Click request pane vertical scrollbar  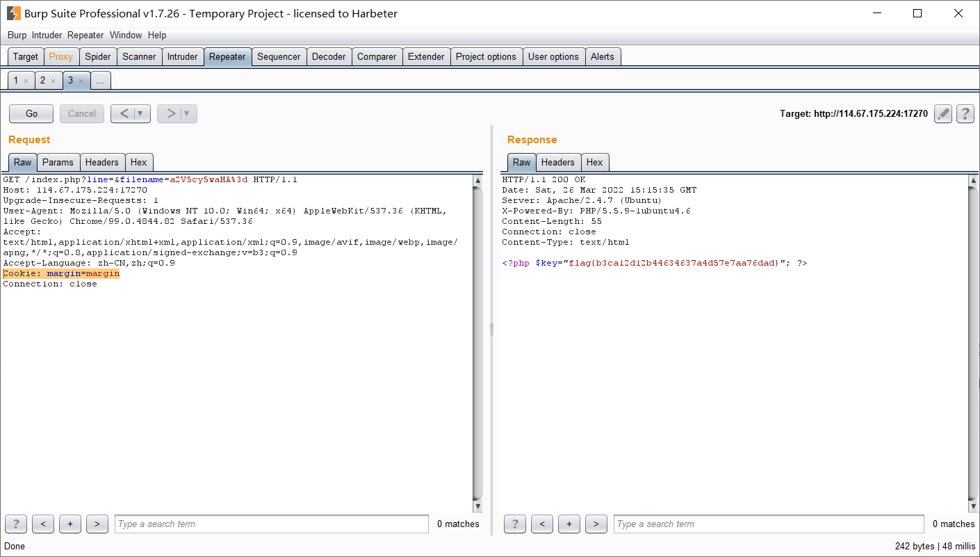pyautogui.click(x=477, y=344)
